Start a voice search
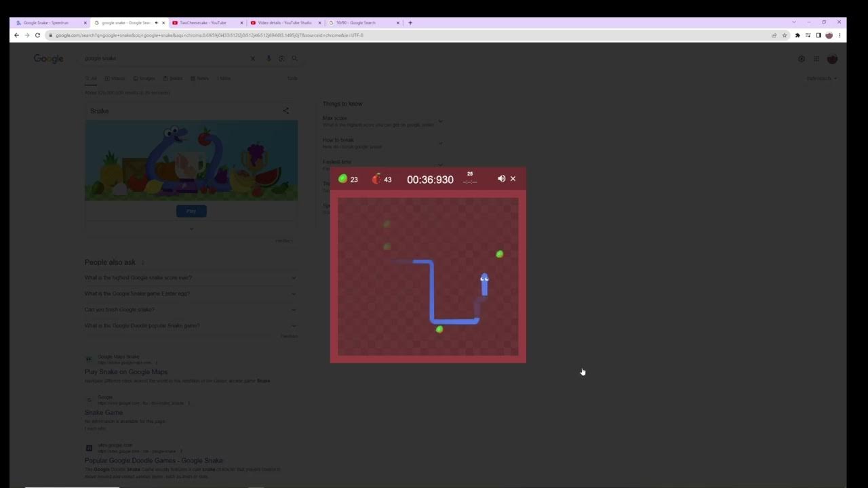The width and height of the screenshot is (868, 488). point(269,59)
